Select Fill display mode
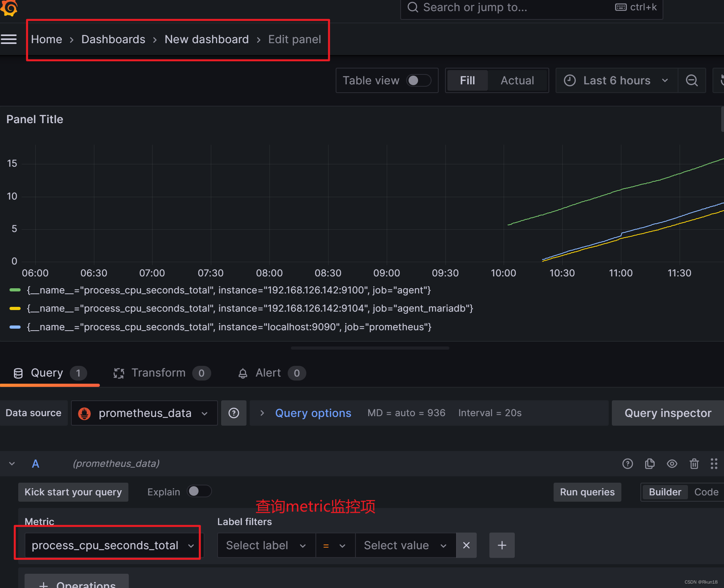Screen dimensions: 724x588 [x=468, y=80]
